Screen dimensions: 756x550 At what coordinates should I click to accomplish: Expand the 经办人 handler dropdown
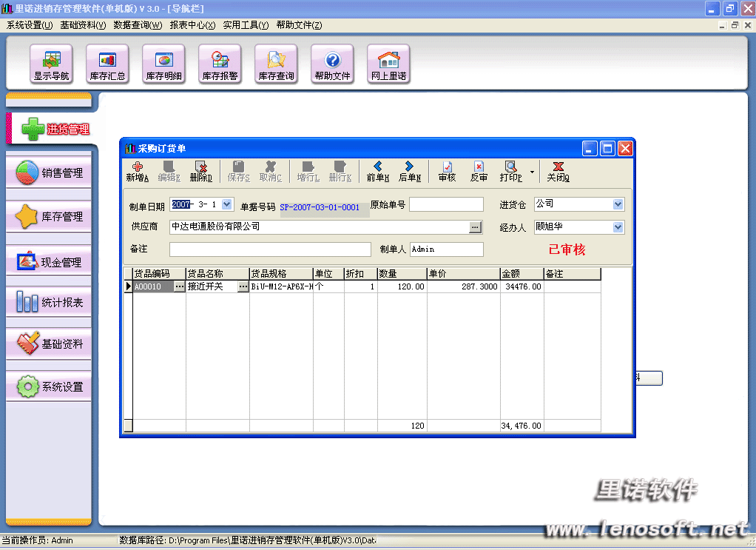(618, 227)
